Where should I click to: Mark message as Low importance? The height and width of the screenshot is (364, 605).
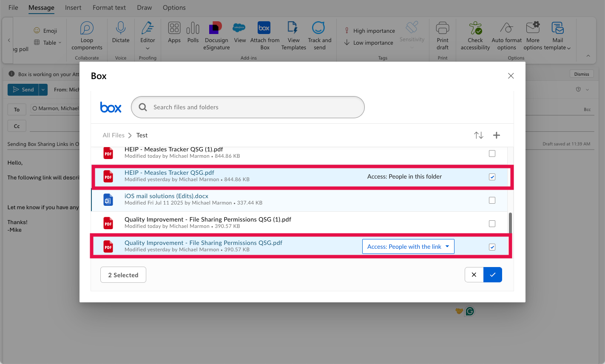(x=369, y=43)
